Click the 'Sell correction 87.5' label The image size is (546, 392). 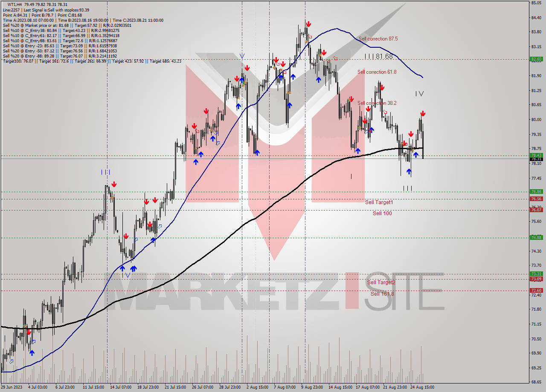point(378,39)
